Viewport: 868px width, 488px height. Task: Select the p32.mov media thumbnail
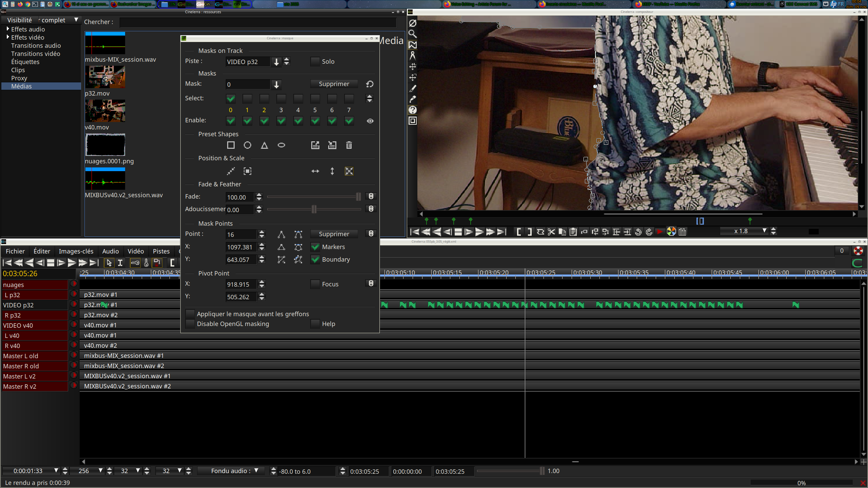(x=105, y=77)
